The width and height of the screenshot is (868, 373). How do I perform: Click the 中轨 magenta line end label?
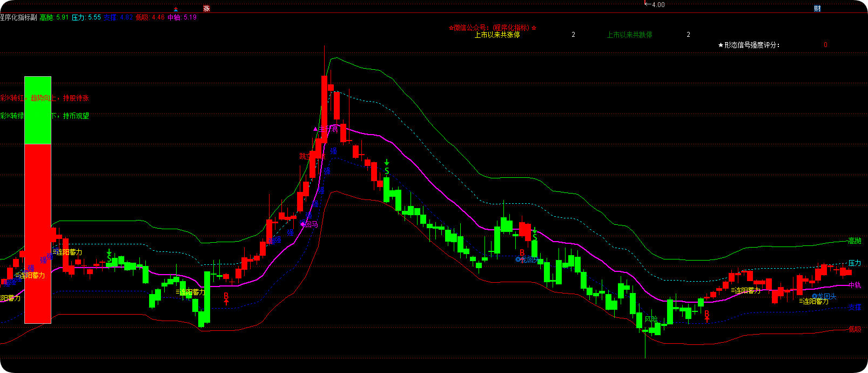coord(854,285)
